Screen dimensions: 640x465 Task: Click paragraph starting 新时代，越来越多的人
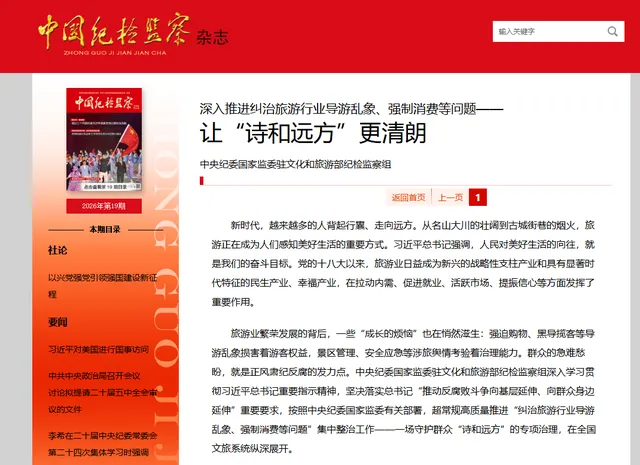[x=403, y=264]
